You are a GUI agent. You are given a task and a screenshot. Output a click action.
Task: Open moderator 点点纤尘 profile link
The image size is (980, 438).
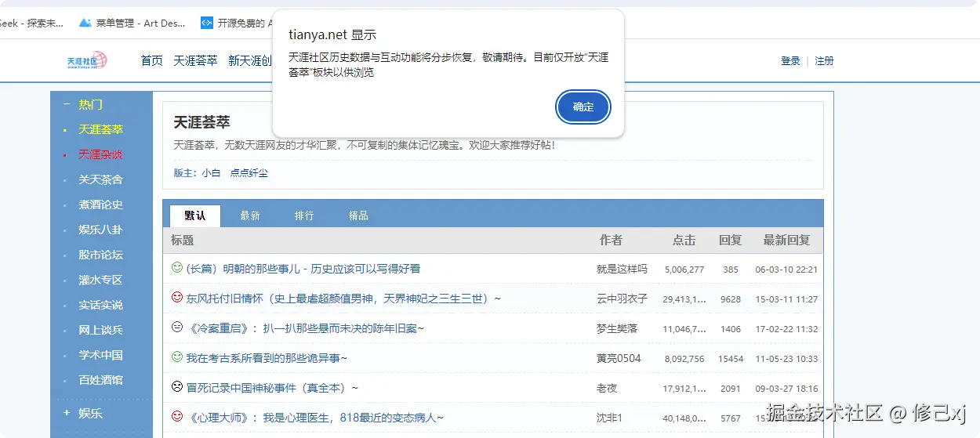click(x=249, y=173)
